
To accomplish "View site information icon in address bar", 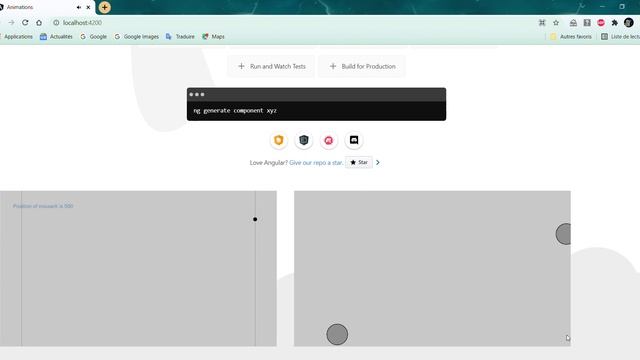I will pos(56,23).
